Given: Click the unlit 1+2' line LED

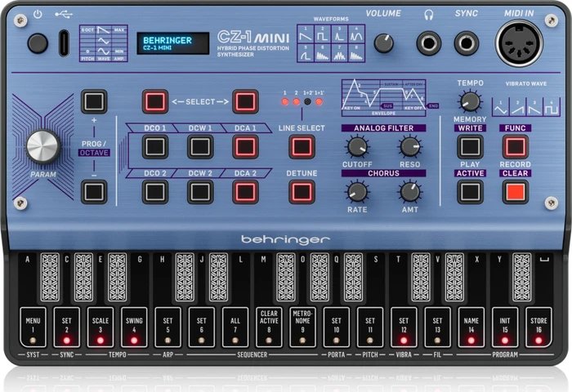Looking at the screenshot, I should pyautogui.click(x=307, y=102).
